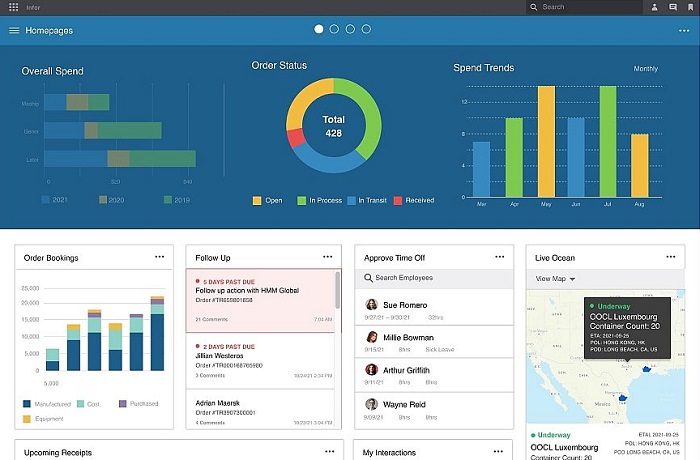The height and width of the screenshot is (460, 700).
Task: Click the lower ship marker near Mexico
Action: pos(622,397)
